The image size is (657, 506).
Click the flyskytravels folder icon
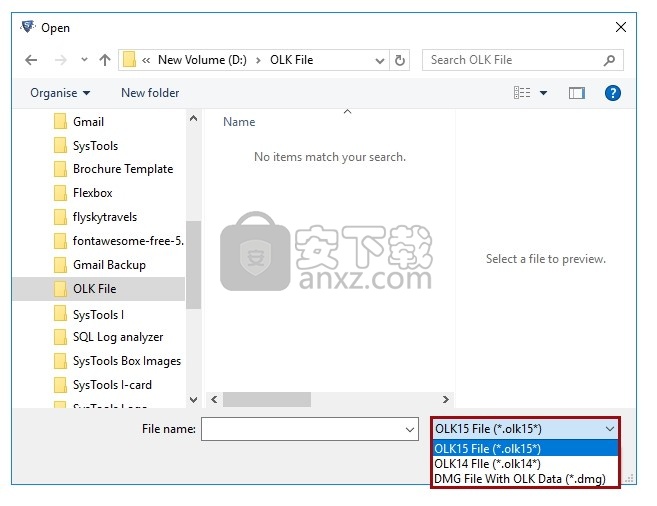click(x=60, y=217)
